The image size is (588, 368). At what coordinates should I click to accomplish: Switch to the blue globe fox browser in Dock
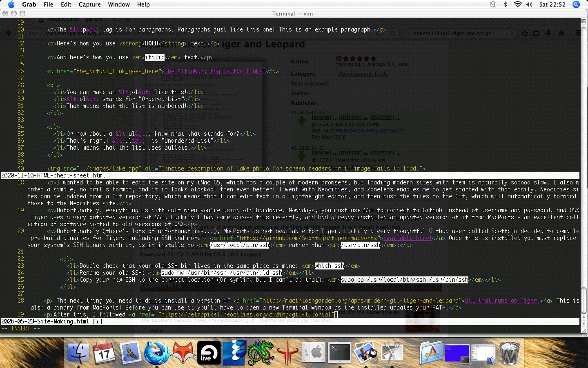point(156,352)
